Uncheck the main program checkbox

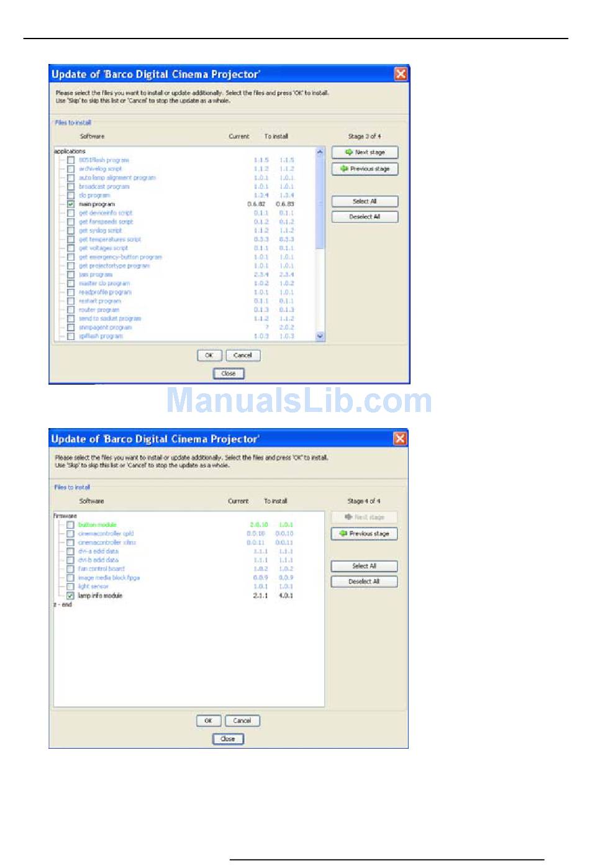[71, 204]
